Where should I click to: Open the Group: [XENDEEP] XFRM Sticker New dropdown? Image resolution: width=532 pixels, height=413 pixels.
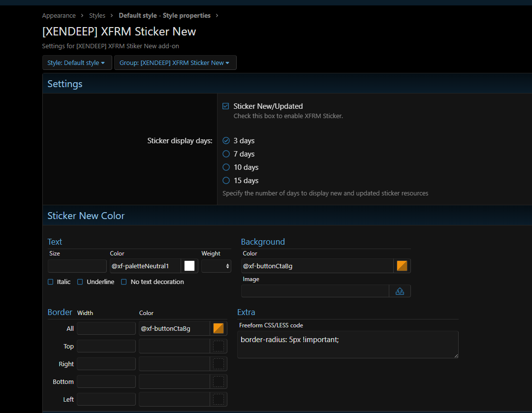pos(175,63)
